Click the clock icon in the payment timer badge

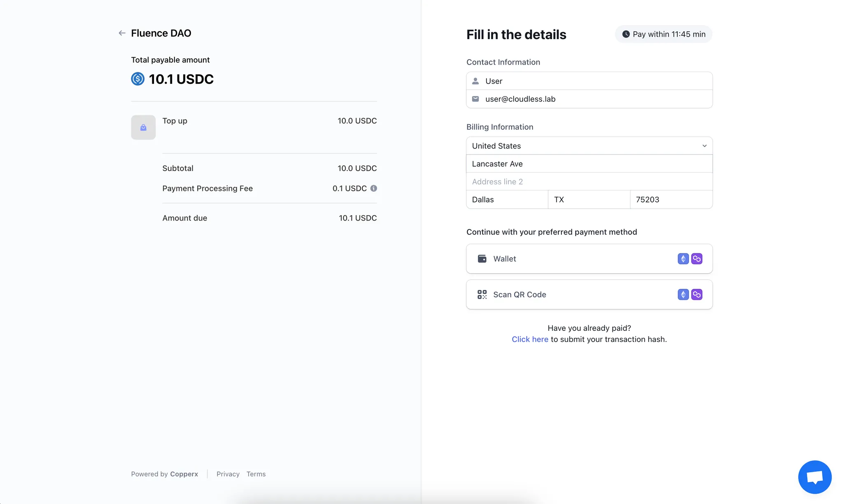(626, 34)
